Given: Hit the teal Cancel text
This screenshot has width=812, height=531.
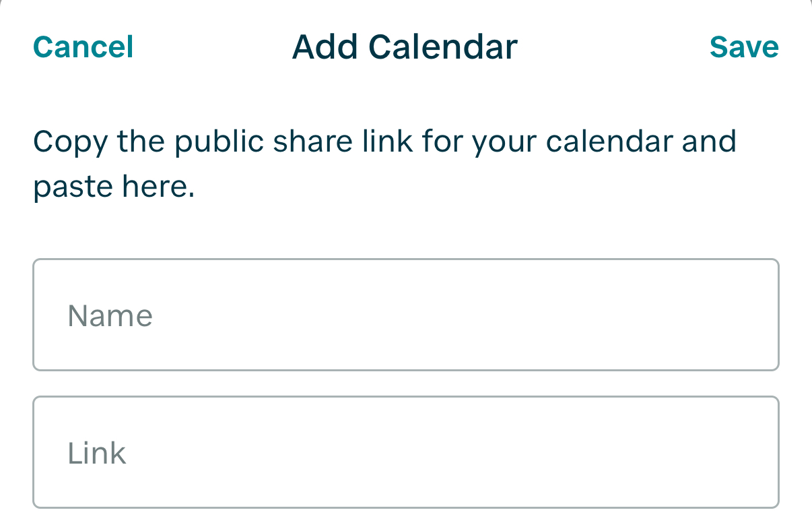Looking at the screenshot, I should [83, 47].
